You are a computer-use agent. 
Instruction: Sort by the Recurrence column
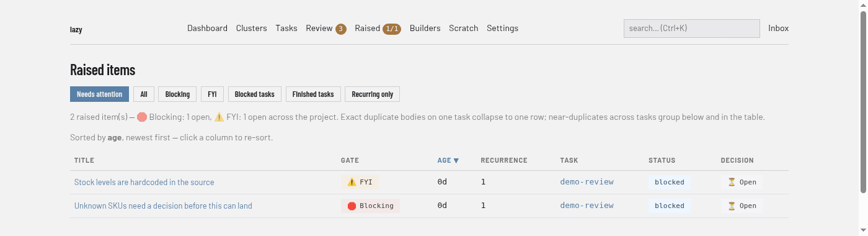(504, 160)
